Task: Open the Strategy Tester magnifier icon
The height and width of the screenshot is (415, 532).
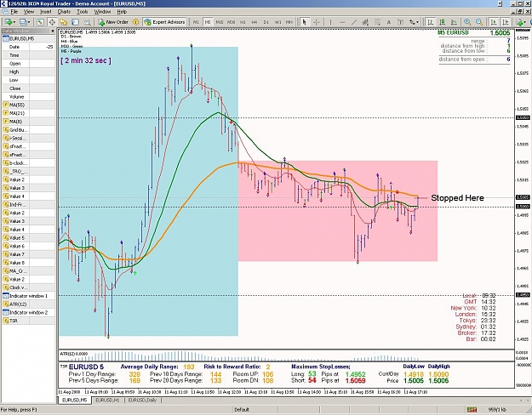Action: [x=87, y=22]
